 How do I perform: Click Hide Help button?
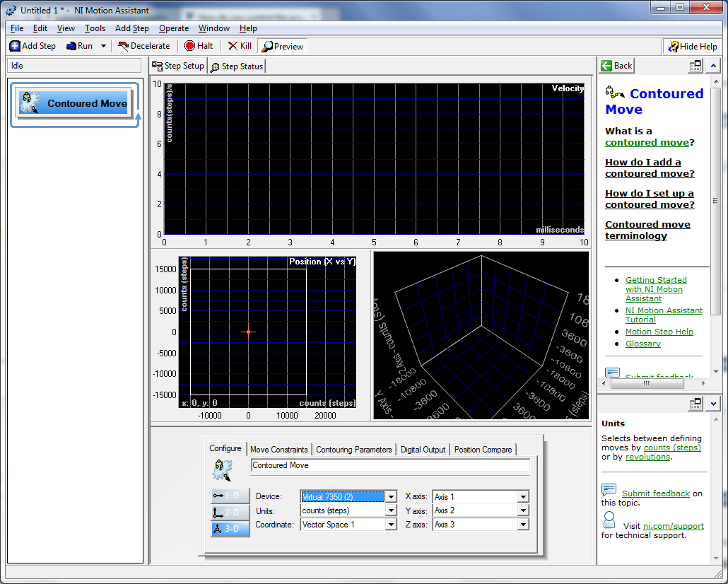pos(692,47)
